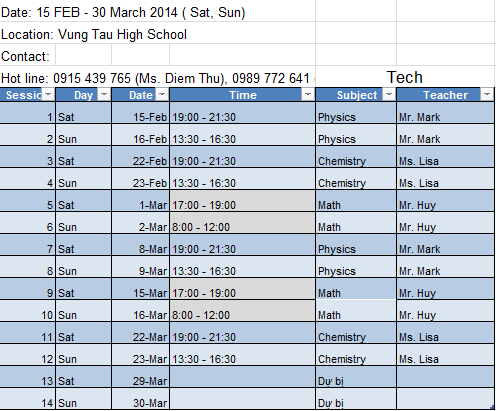
Task: Select the Tech heading cell
Action: click(x=405, y=77)
